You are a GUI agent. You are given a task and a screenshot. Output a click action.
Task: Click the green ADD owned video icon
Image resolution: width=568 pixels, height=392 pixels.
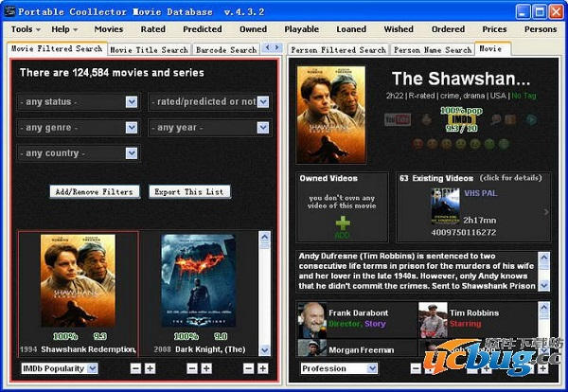click(342, 224)
